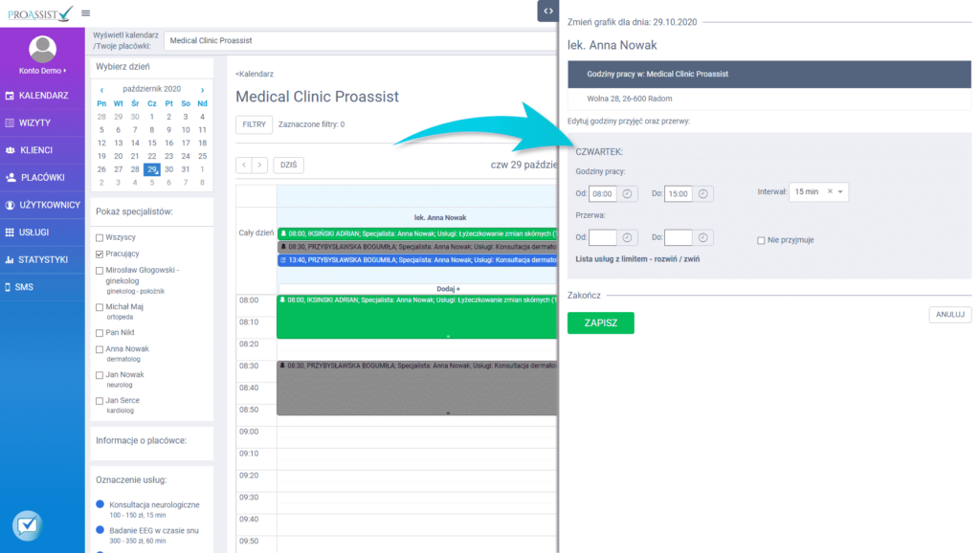This screenshot has width=980, height=553.
Task: Click the ANULUJ button
Action: point(949,315)
